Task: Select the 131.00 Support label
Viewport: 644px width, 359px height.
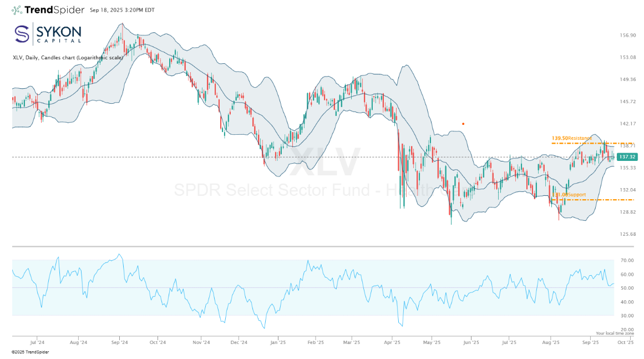Action: coord(568,195)
